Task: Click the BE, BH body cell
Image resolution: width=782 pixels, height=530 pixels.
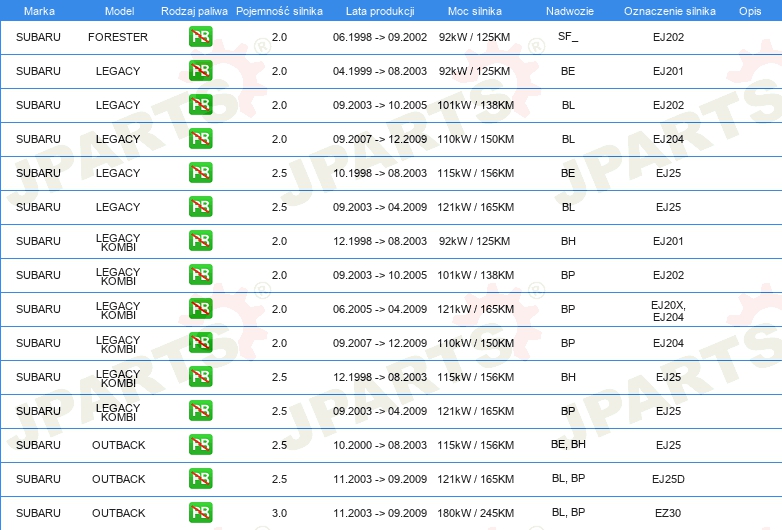Action: pos(568,444)
